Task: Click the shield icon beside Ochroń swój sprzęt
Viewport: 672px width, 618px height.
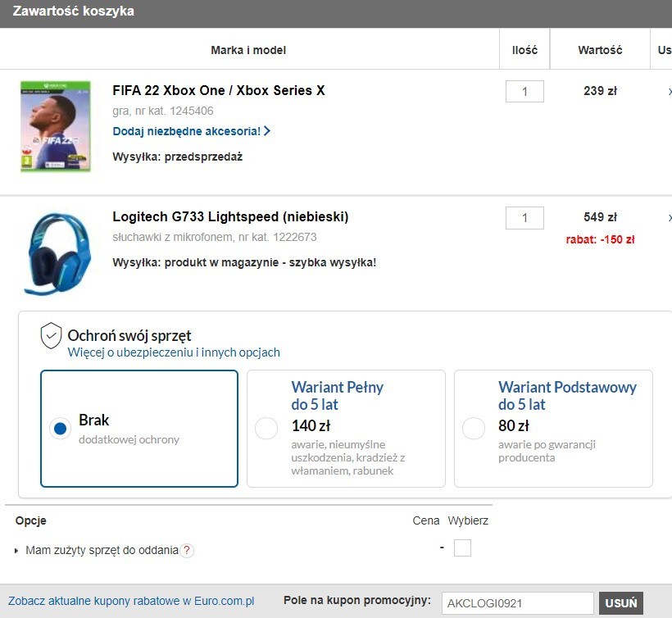Action: pos(51,335)
